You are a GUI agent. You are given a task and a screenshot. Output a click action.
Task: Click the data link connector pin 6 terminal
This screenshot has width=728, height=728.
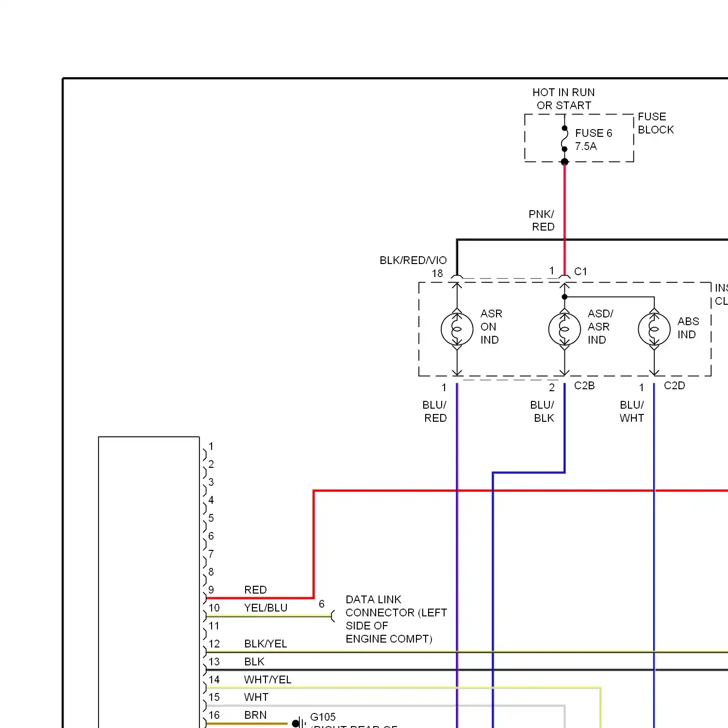333,616
